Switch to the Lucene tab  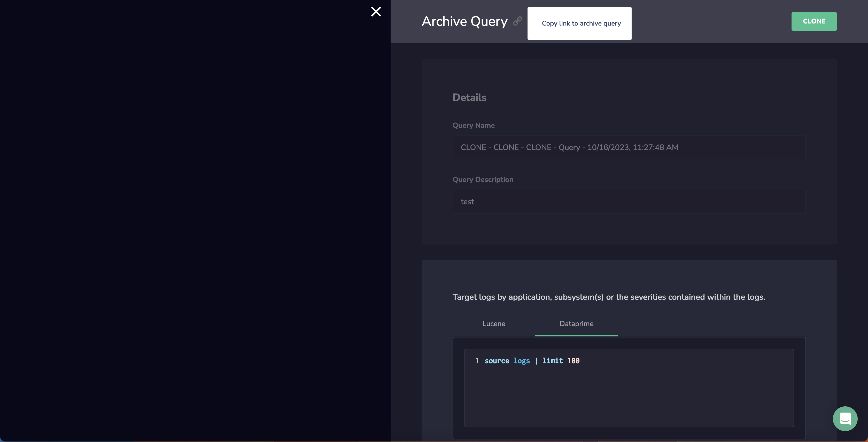[x=494, y=323]
